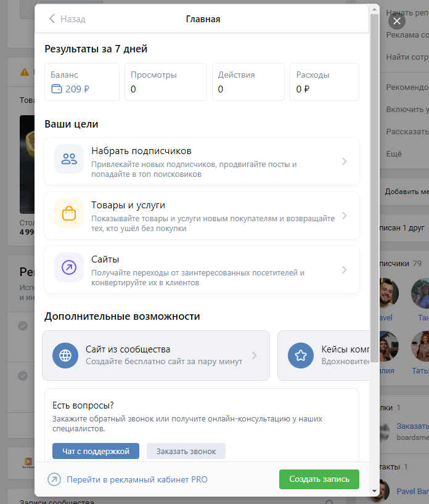
Task: Open Ещё menu in background page
Action: click(x=394, y=153)
